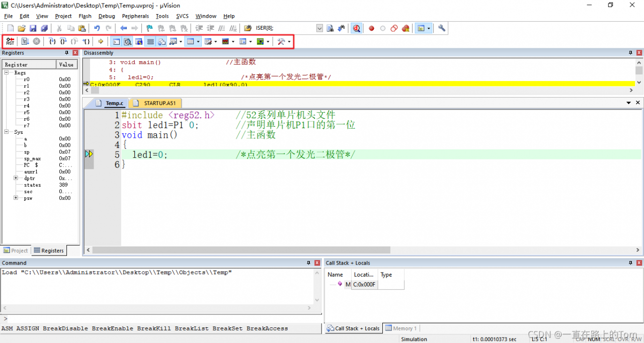Screen dimensions: 644x343
Task: Toggle the Registers Window button
Action: click(150, 41)
